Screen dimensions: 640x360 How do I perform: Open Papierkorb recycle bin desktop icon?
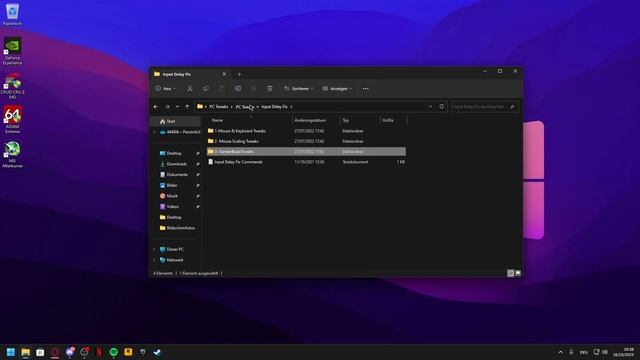point(12,14)
